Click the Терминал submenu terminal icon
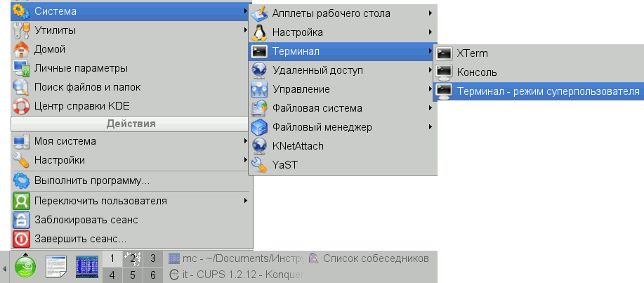This screenshot has height=283, width=644. 259,51
